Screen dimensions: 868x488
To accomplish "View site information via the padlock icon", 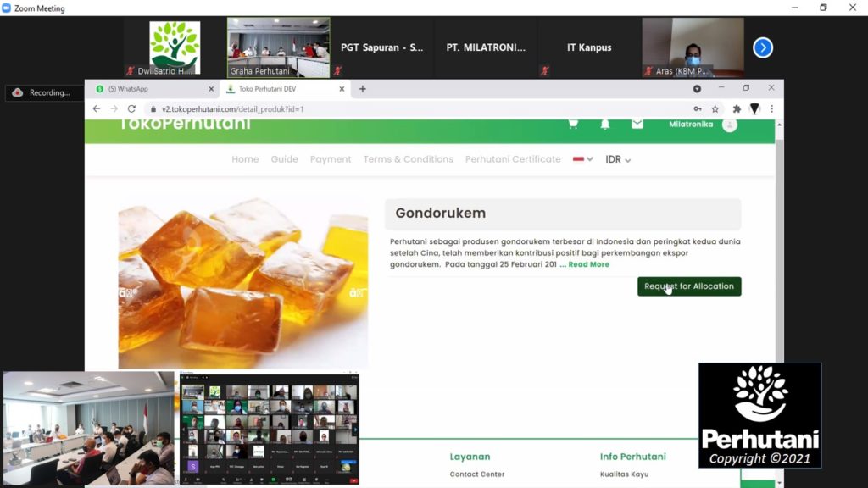I will click(153, 109).
